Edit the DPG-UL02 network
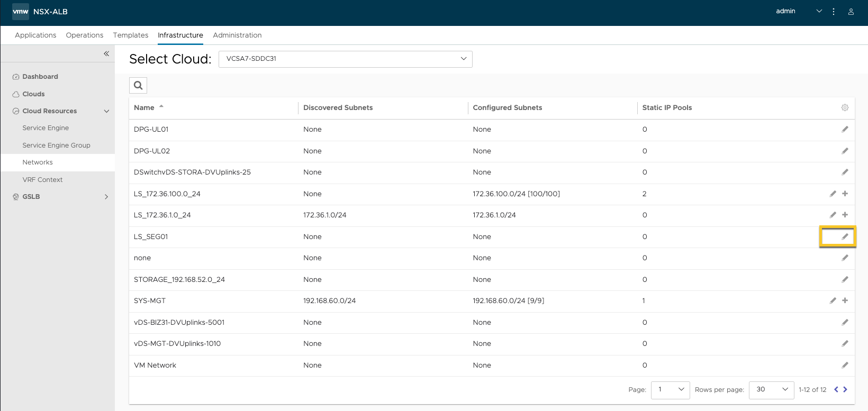 (845, 151)
